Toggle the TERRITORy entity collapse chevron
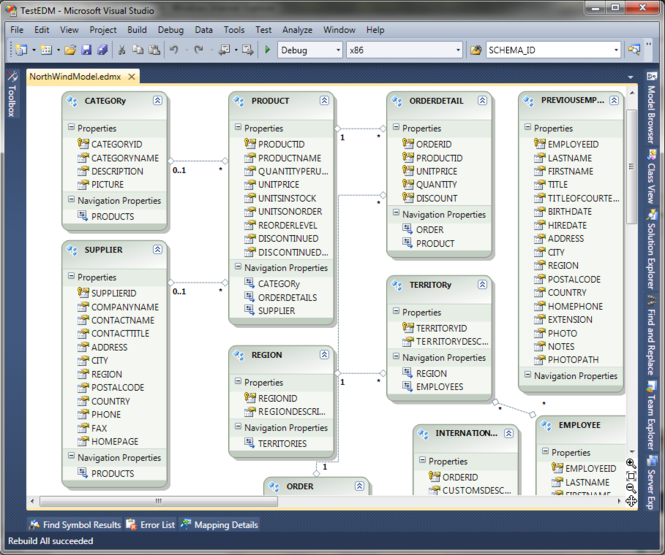Viewport: 665px width, 555px height. (483, 285)
